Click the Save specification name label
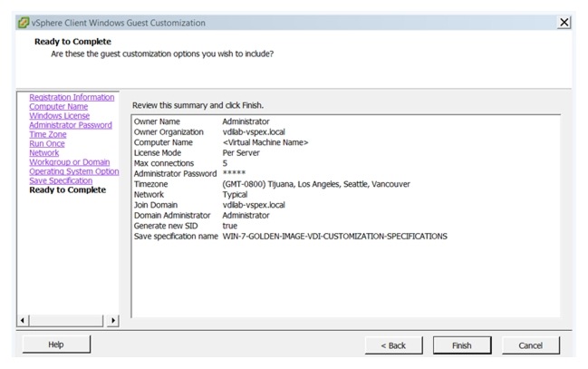 coord(176,237)
